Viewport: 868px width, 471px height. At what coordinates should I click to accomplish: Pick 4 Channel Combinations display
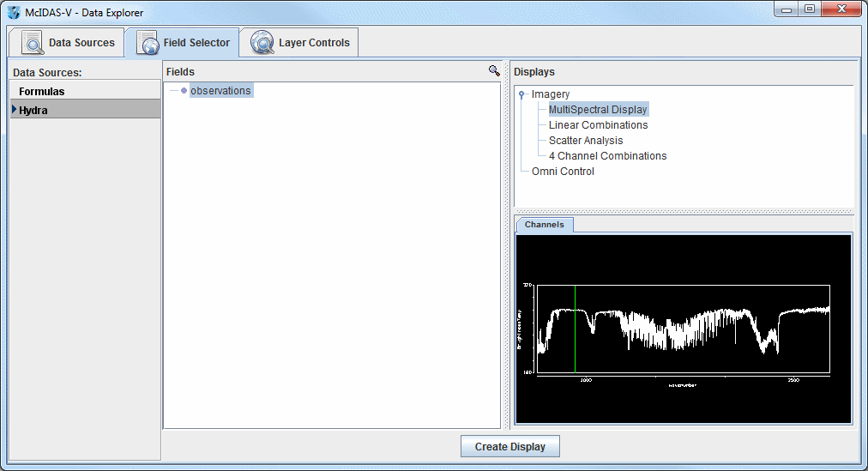click(x=607, y=156)
